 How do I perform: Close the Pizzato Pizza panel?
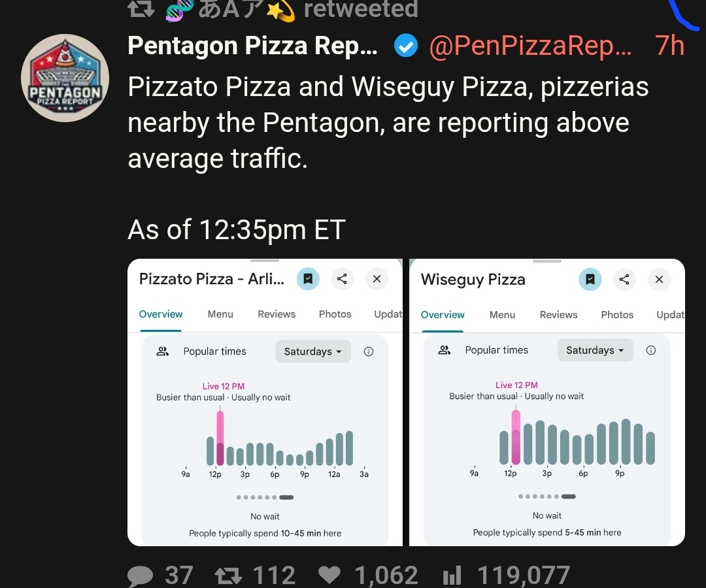(x=377, y=279)
